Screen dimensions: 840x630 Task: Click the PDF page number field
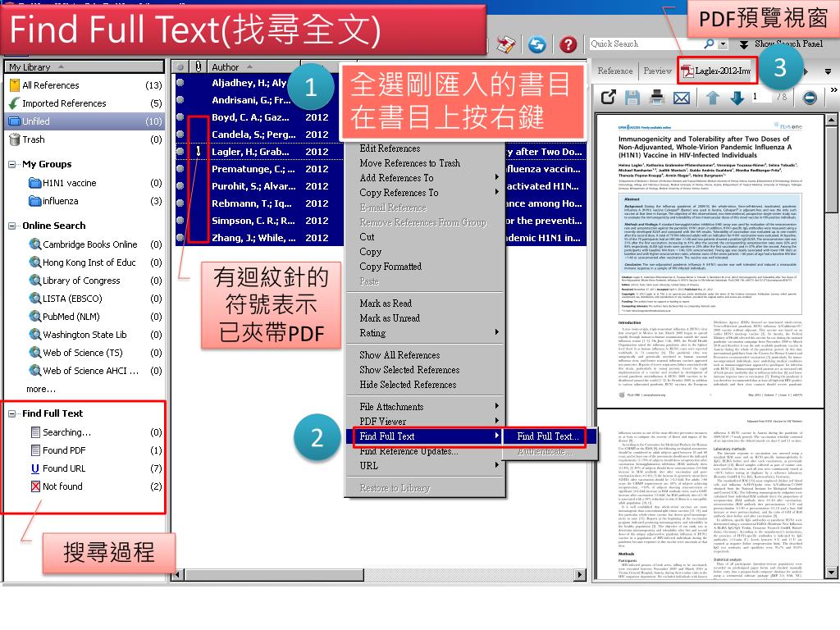[x=761, y=97]
